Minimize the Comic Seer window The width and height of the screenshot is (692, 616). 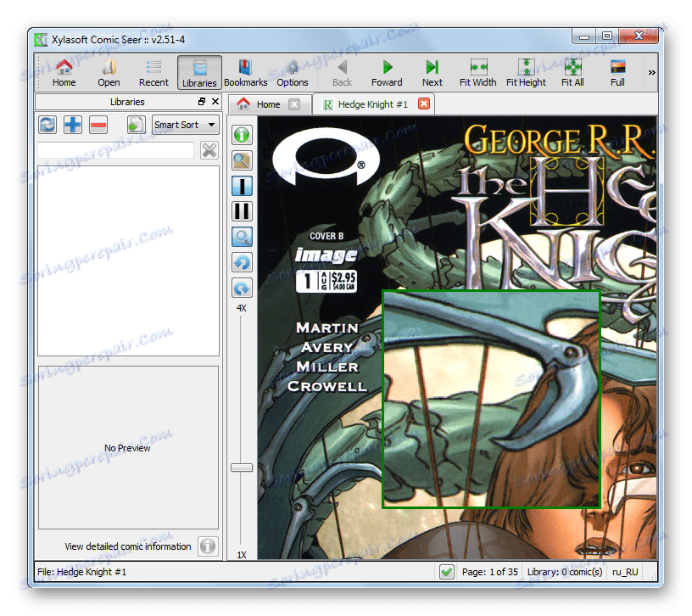(x=583, y=36)
